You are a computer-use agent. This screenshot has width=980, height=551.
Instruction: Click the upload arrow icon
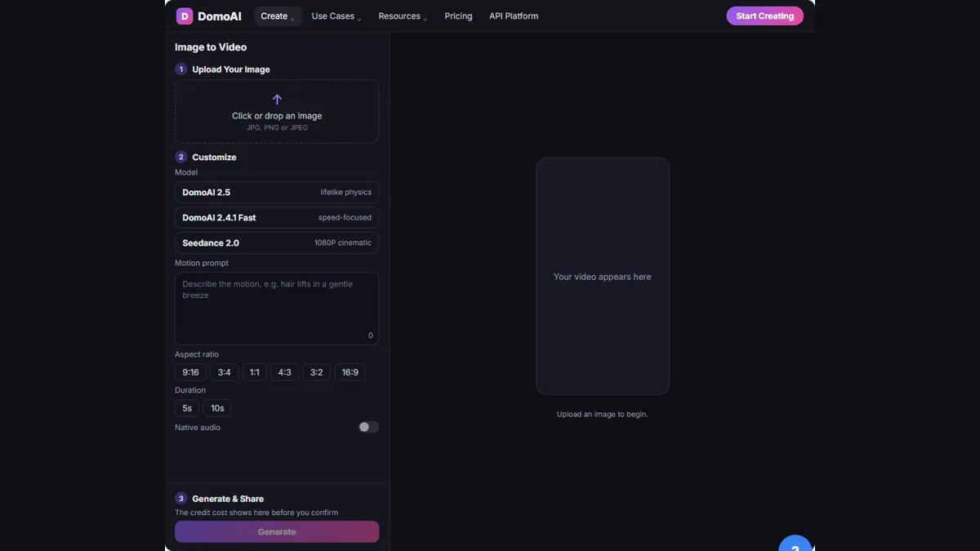tap(277, 99)
